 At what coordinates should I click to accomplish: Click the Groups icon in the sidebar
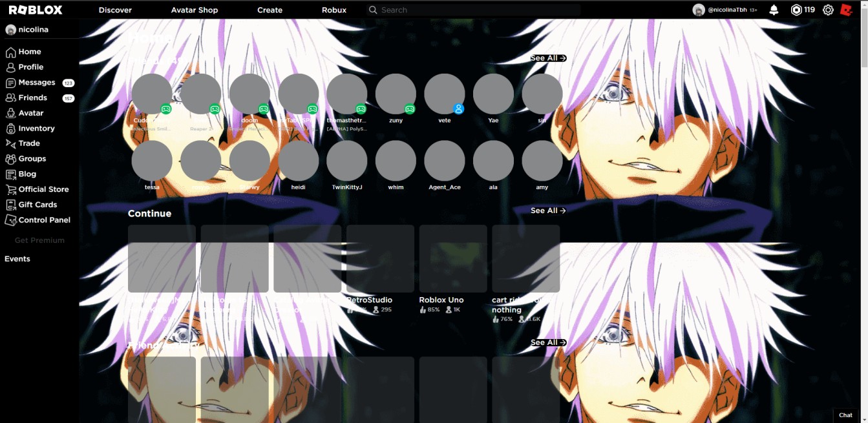[x=11, y=158]
